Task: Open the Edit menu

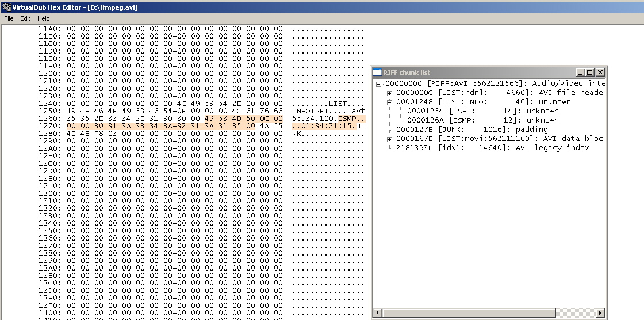Action: (25, 18)
